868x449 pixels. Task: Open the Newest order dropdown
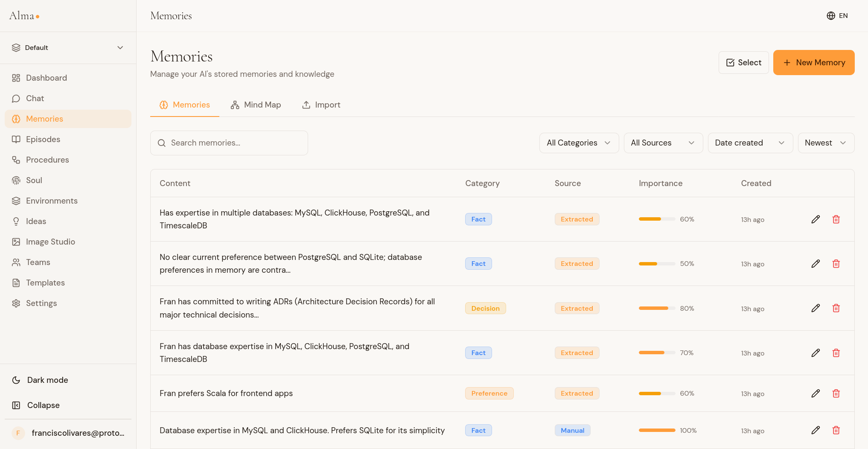tap(826, 143)
